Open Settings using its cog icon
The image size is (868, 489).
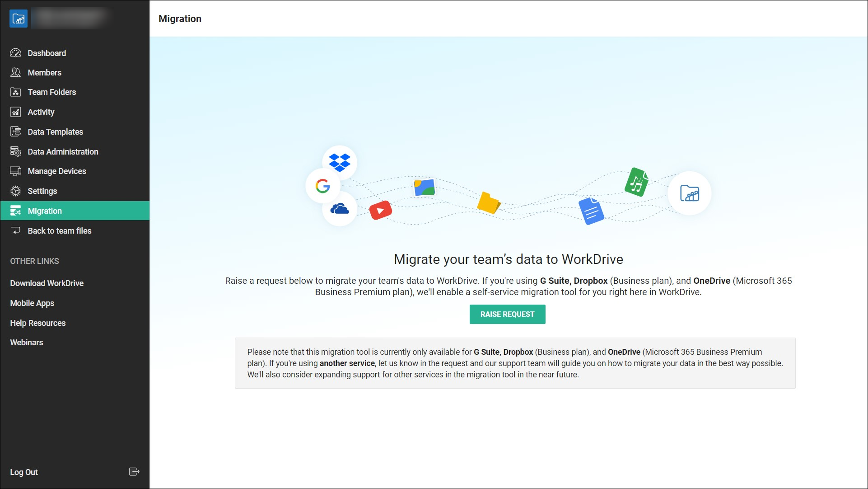point(15,191)
